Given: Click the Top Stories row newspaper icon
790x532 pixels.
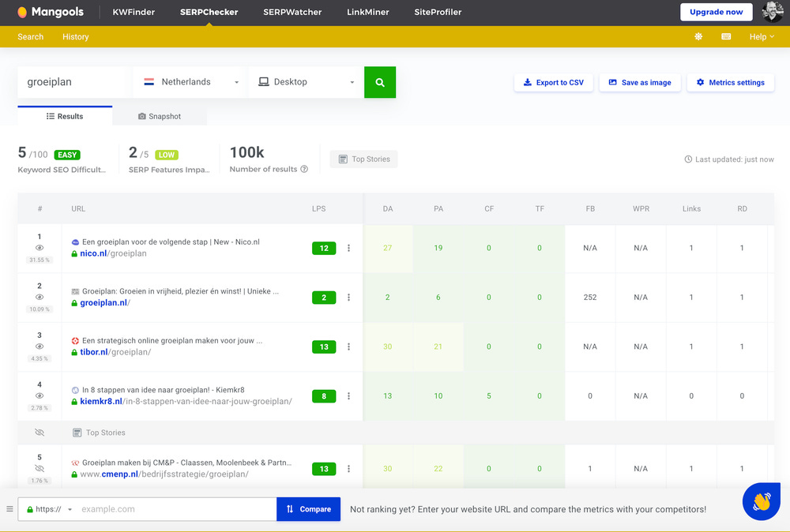Looking at the screenshot, I should 77,433.
